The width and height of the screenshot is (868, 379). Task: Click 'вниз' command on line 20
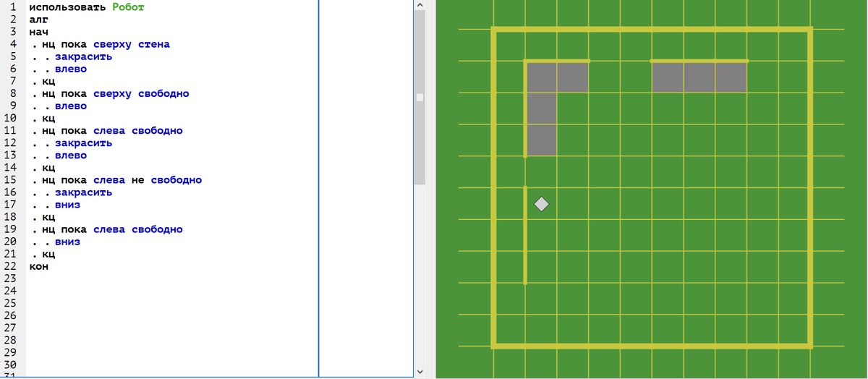tap(67, 242)
